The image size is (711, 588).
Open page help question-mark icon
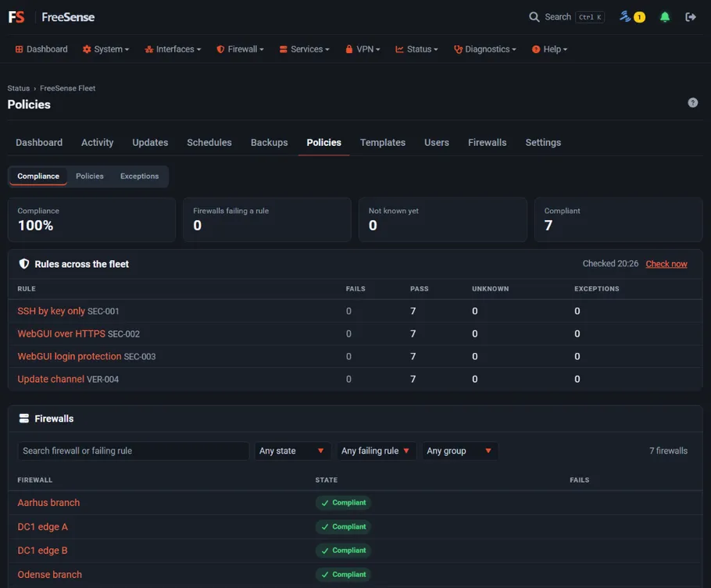coord(692,102)
